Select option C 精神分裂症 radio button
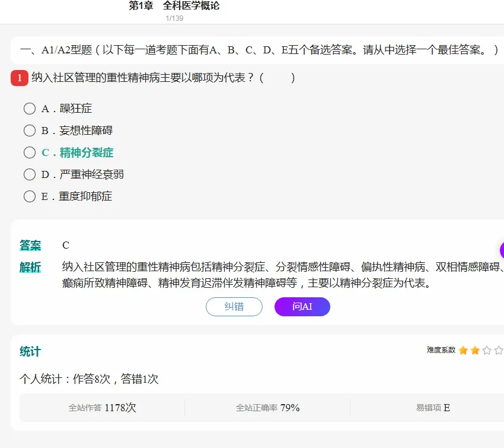This screenshot has height=448, width=504. [30, 152]
